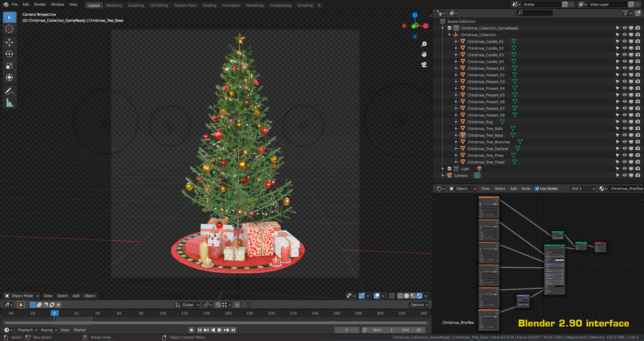
Task: Click the Z axis on the navigation gizmo
Action: 415,15
